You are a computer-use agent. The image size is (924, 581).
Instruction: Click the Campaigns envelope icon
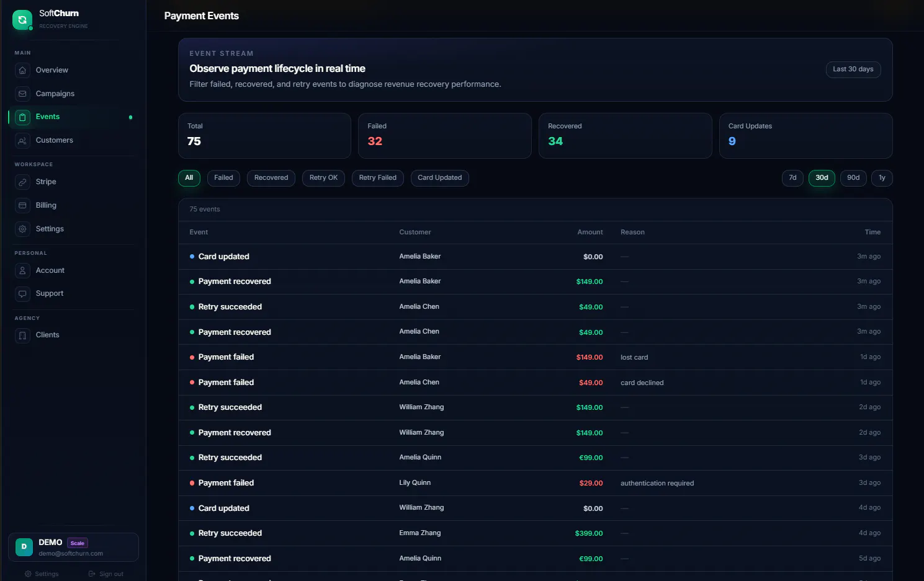click(x=22, y=94)
